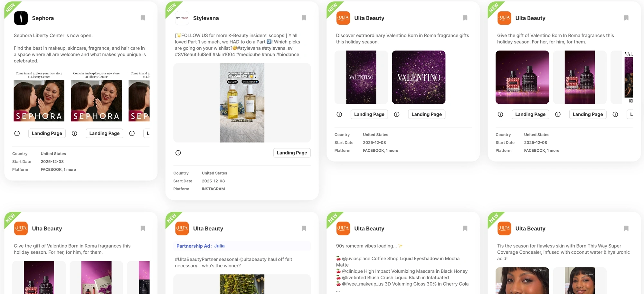Click the first Valentino Landing Page button
Screen dimensions: 644x294
(369, 114)
